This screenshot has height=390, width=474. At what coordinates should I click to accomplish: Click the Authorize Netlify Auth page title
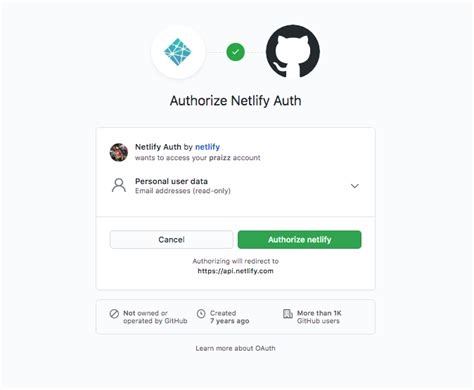[236, 101]
